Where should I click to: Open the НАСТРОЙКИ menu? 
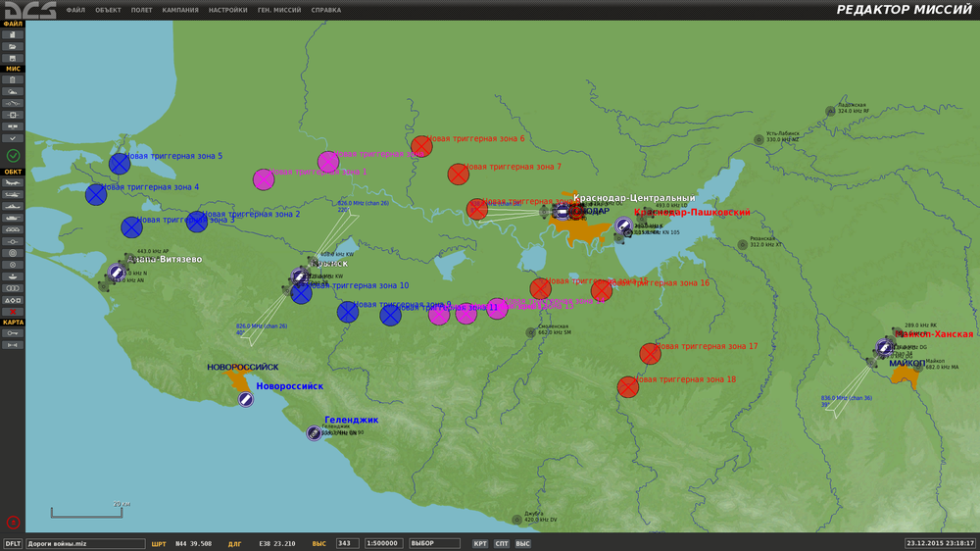click(x=227, y=10)
